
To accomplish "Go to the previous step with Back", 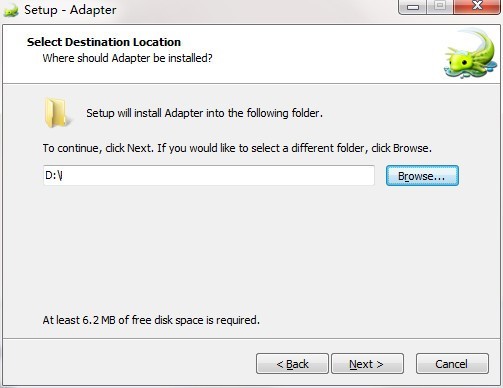I will (x=292, y=364).
